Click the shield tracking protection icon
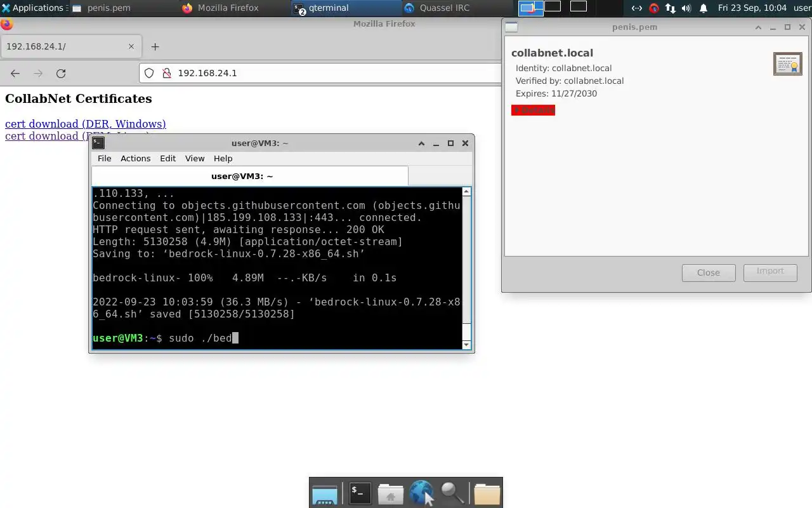Image resolution: width=812 pixels, height=508 pixels. pyautogui.click(x=149, y=73)
